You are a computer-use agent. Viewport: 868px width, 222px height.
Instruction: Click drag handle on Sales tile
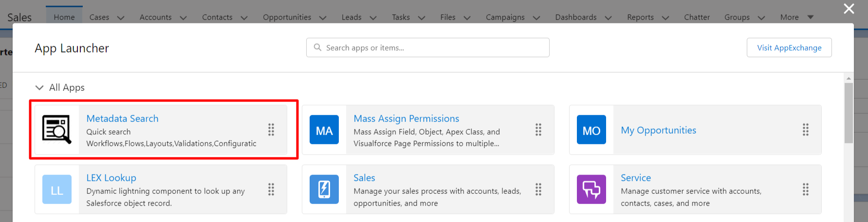click(538, 189)
